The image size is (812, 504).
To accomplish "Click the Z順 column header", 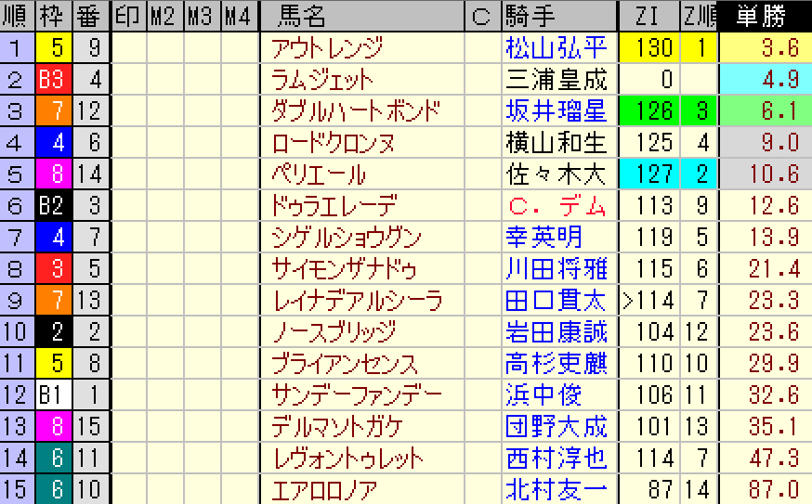I will pos(699,16).
